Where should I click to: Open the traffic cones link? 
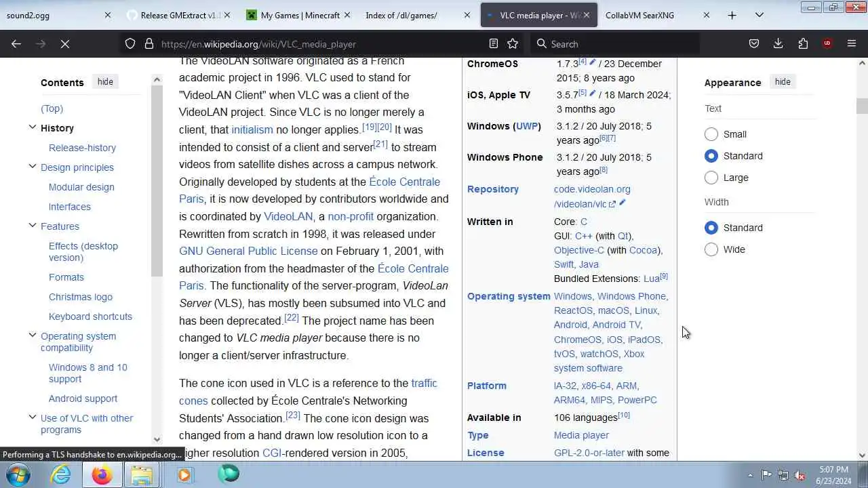pyautogui.click(x=308, y=392)
